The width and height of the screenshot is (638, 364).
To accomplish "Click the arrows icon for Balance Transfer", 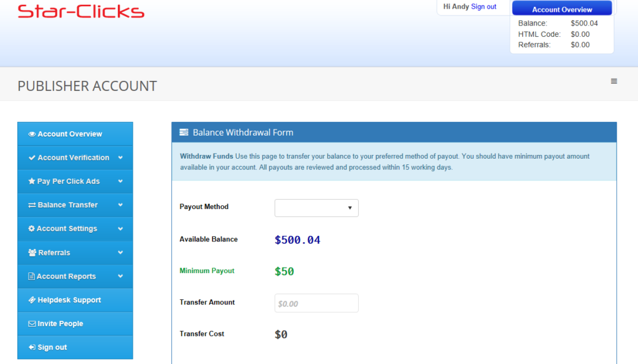I will pos(32,205).
